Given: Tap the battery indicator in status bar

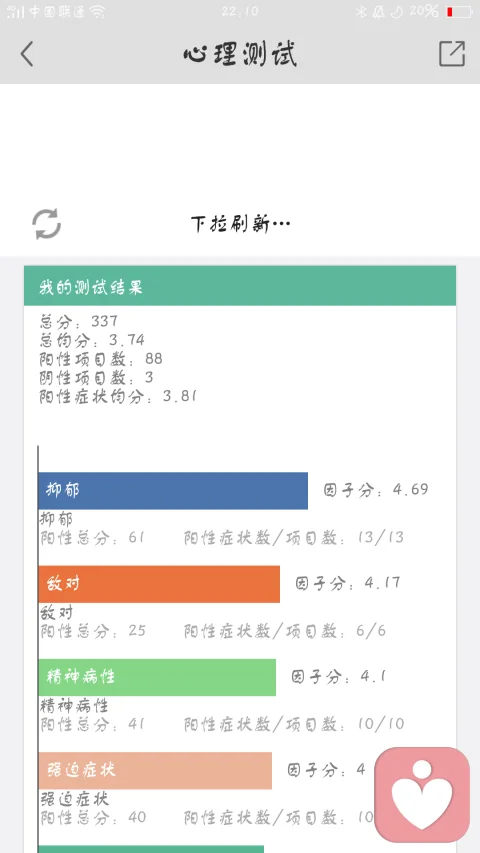Looking at the screenshot, I should [459, 11].
